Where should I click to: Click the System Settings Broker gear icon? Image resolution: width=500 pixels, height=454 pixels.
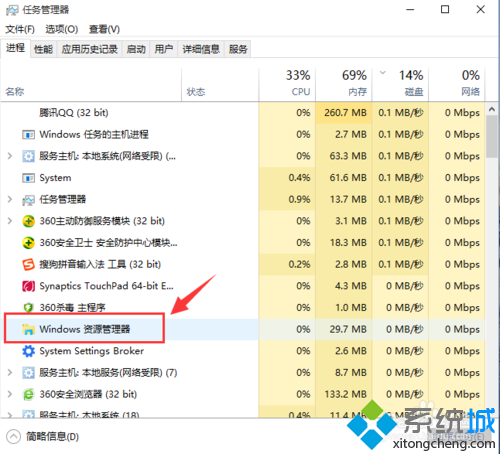28,351
